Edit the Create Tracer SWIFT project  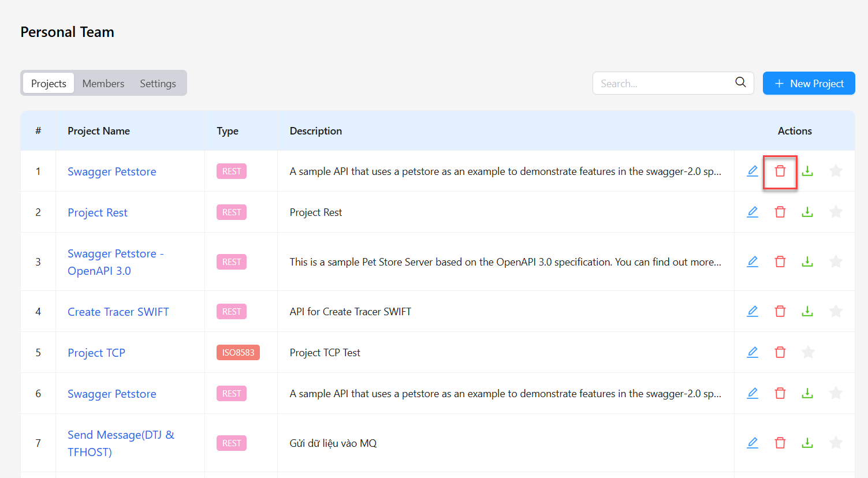(752, 311)
